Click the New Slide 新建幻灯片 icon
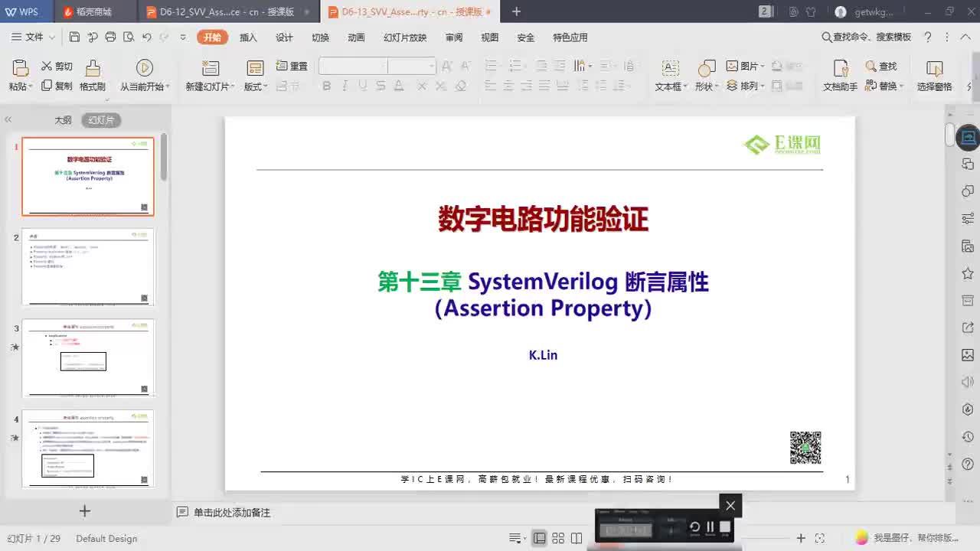Viewport: 980px width, 551px height. (210, 67)
